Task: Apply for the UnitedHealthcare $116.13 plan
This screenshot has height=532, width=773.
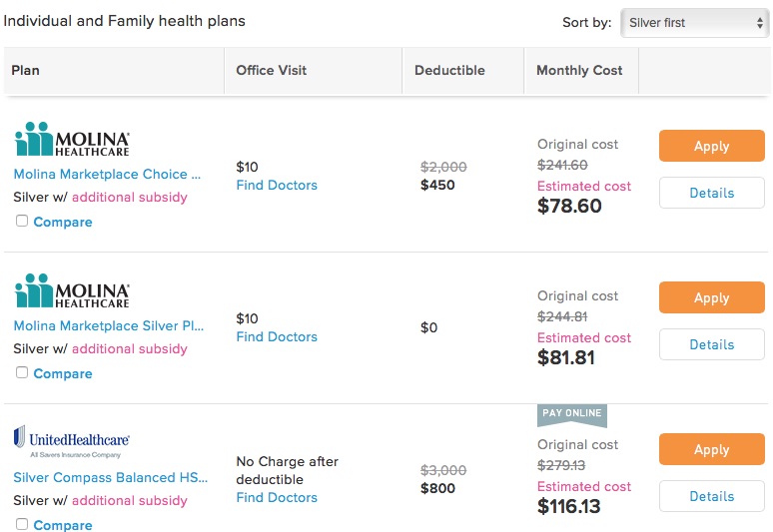Action: [711, 449]
